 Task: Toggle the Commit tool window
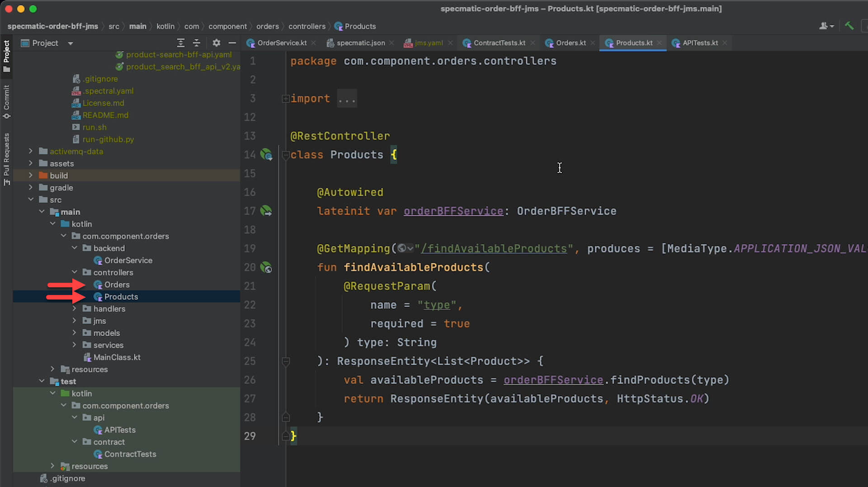point(6,101)
